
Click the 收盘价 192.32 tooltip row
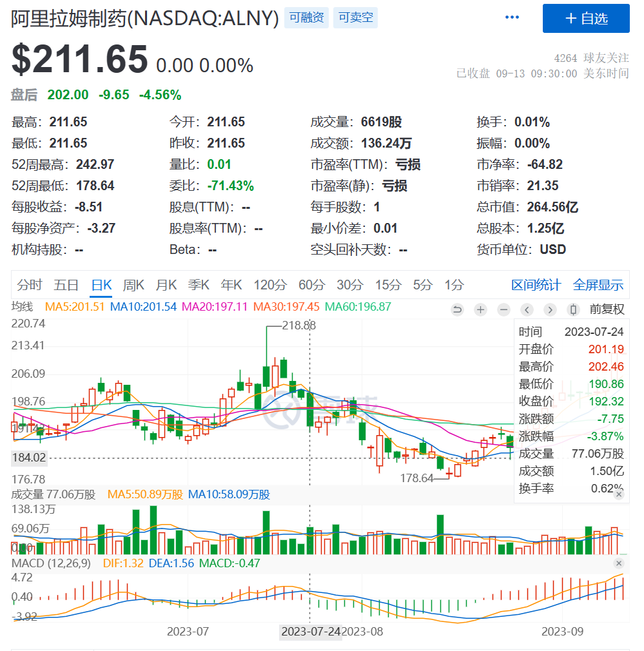(571, 402)
